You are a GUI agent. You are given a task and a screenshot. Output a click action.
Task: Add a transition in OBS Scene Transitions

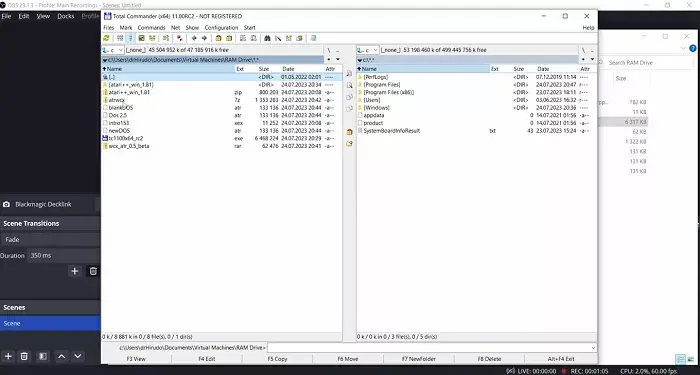point(75,271)
